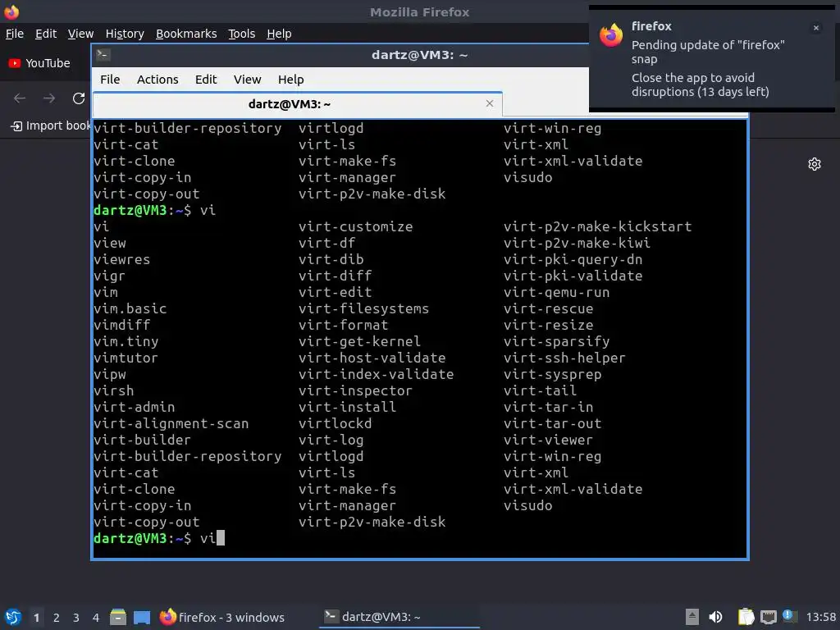Open the terminal Edit menu
Viewport: 840px width, 630px height.
[x=206, y=80]
